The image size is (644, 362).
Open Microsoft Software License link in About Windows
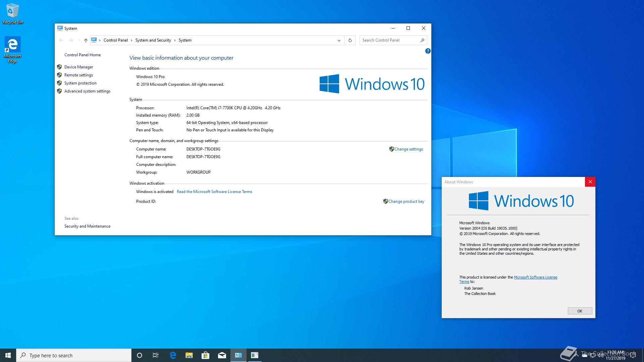[x=535, y=277]
